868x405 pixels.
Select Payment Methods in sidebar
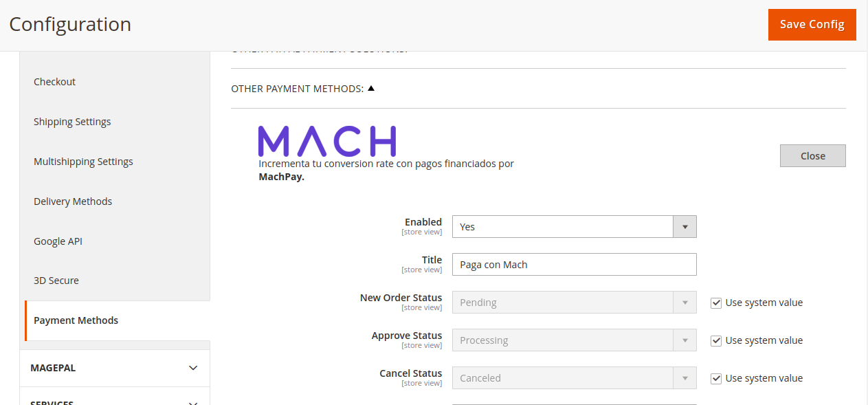click(117, 320)
